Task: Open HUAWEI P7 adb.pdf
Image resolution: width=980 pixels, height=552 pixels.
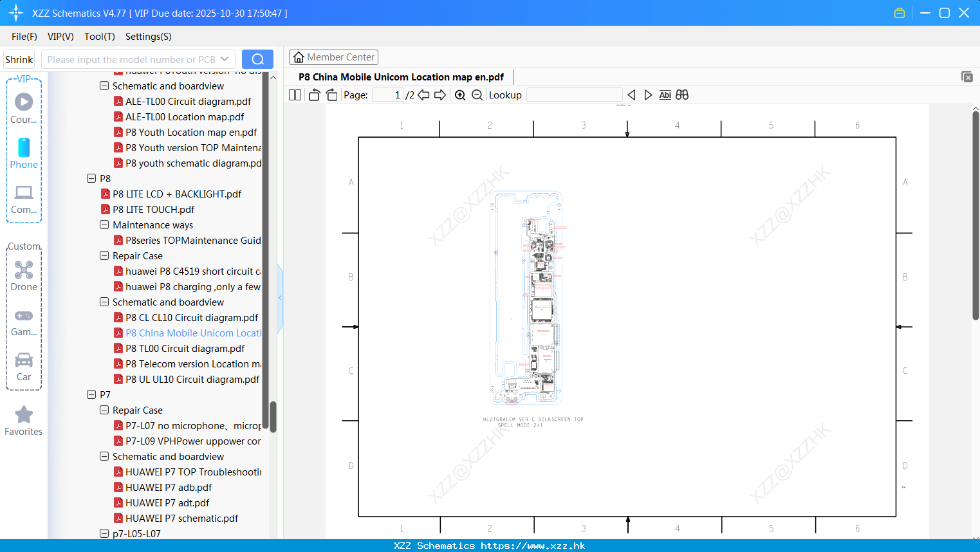Action: [169, 487]
